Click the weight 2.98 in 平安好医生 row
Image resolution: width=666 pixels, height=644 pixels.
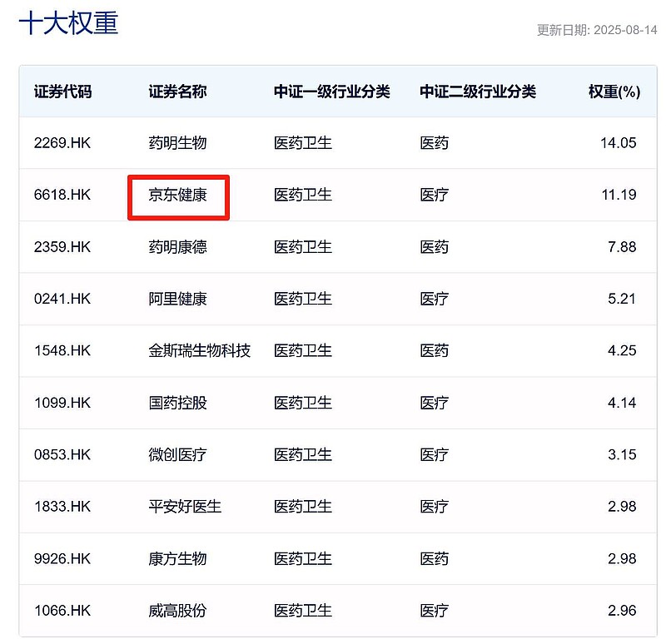click(622, 507)
